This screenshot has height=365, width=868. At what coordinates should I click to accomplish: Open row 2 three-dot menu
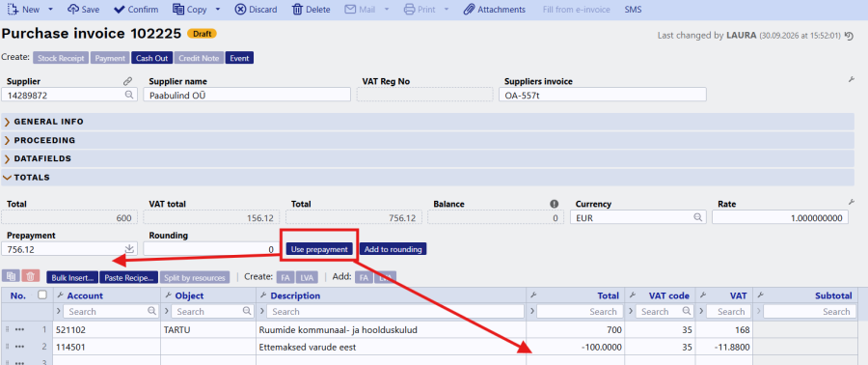(x=20, y=347)
